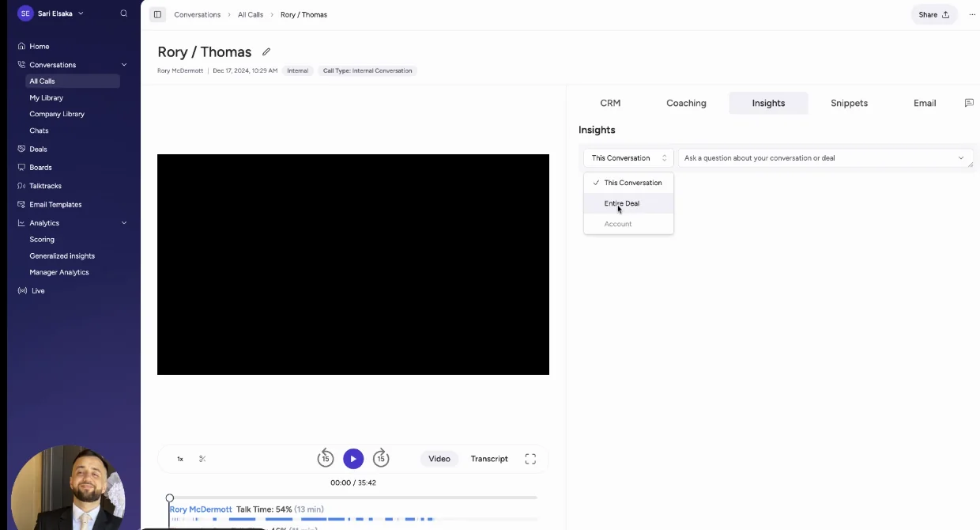Go to the All Calls breadcrumb link

tap(251, 15)
